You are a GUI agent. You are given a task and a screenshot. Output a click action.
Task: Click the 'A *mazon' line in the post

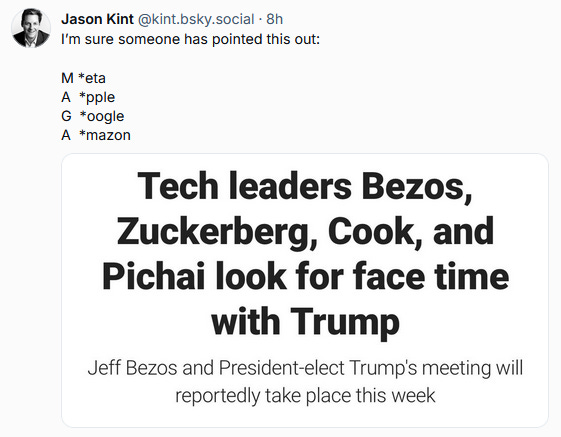click(96, 135)
